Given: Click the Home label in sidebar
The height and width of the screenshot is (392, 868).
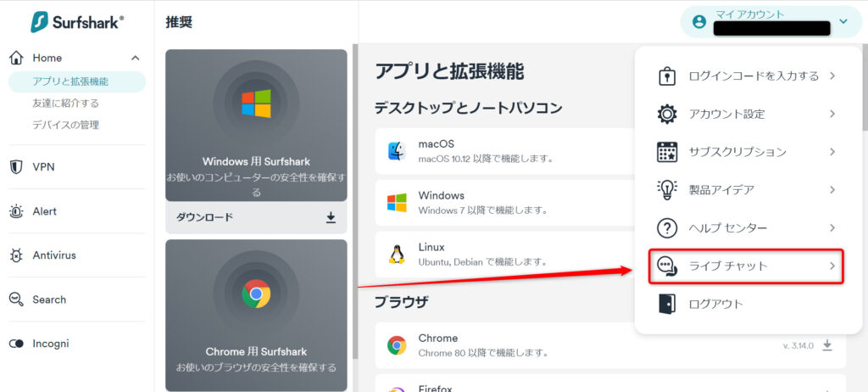Looking at the screenshot, I should click(x=47, y=58).
